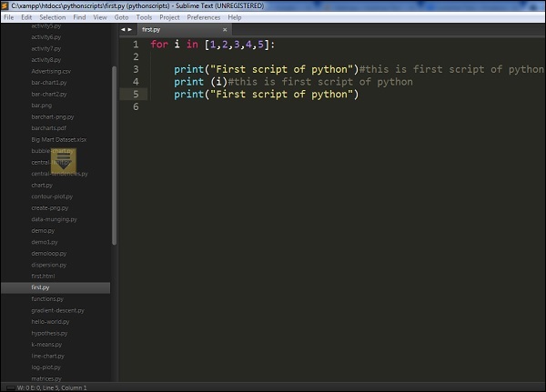Open functions.py in the sidebar
This screenshot has height=392, width=546.
pos(47,298)
